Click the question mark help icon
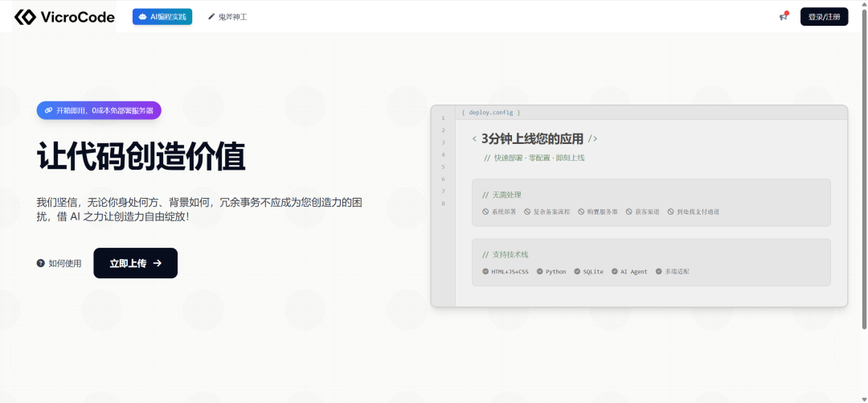The height and width of the screenshot is (403, 868). (40, 263)
